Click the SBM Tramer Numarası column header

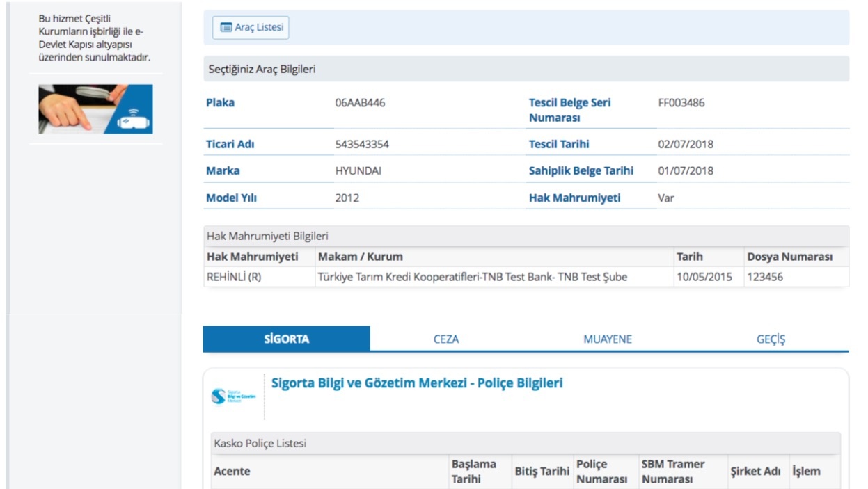pos(672,472)
